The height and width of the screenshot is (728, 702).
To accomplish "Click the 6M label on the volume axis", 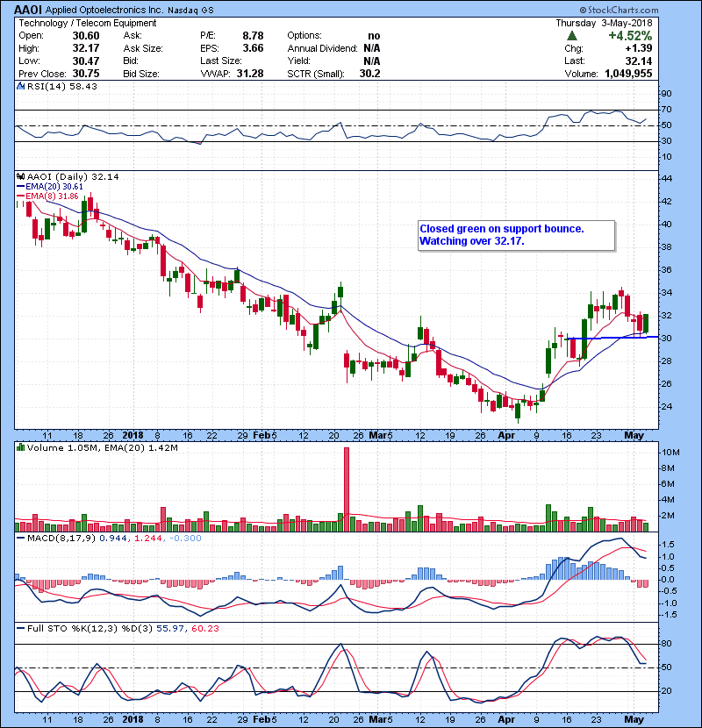I will tap(668, 484).
